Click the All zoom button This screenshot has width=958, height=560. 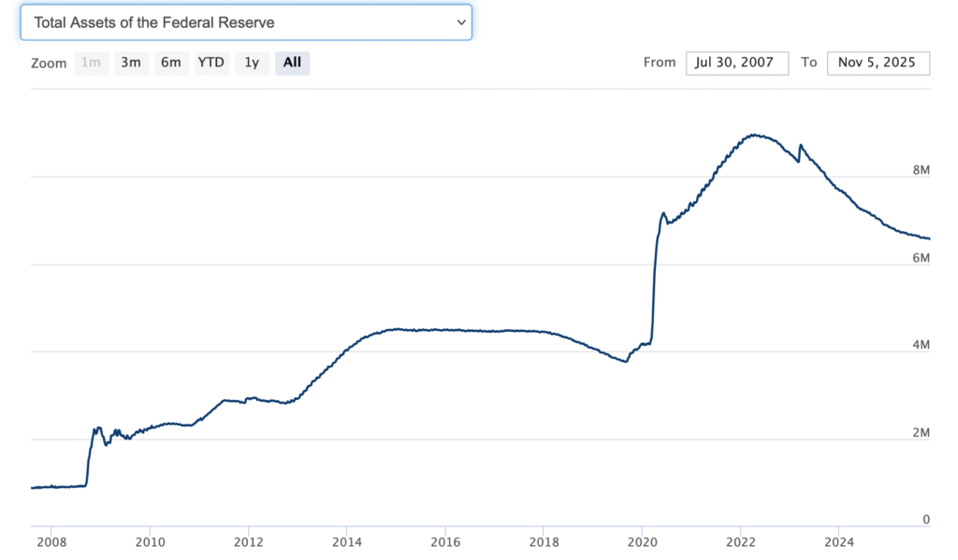(x=292, y=63)
